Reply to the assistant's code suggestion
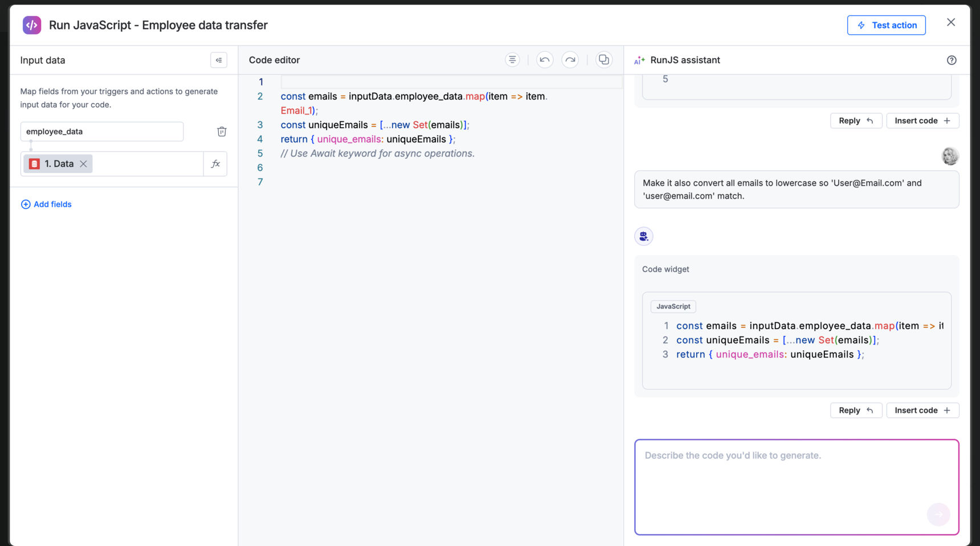The image size is (980, 546). click(856, 410)
